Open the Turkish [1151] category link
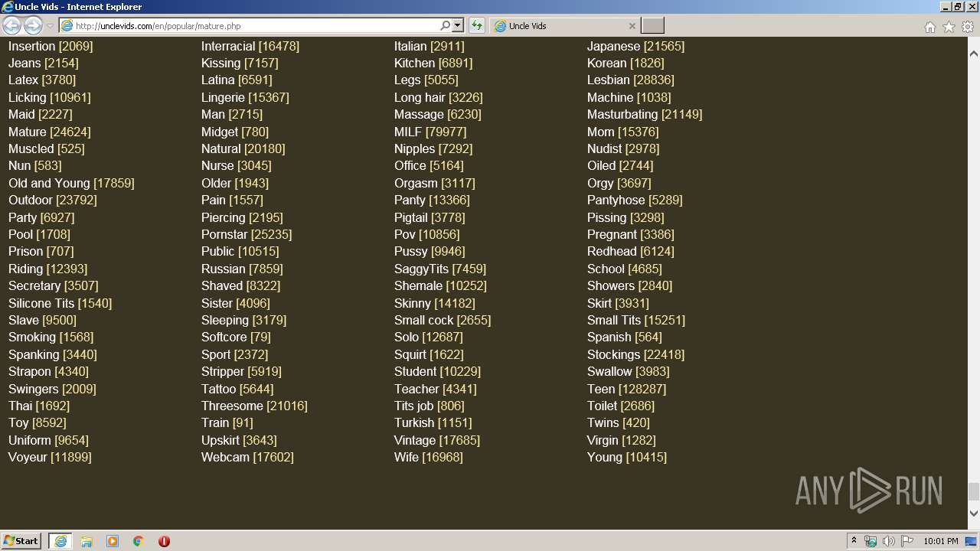 coord(433,422)
